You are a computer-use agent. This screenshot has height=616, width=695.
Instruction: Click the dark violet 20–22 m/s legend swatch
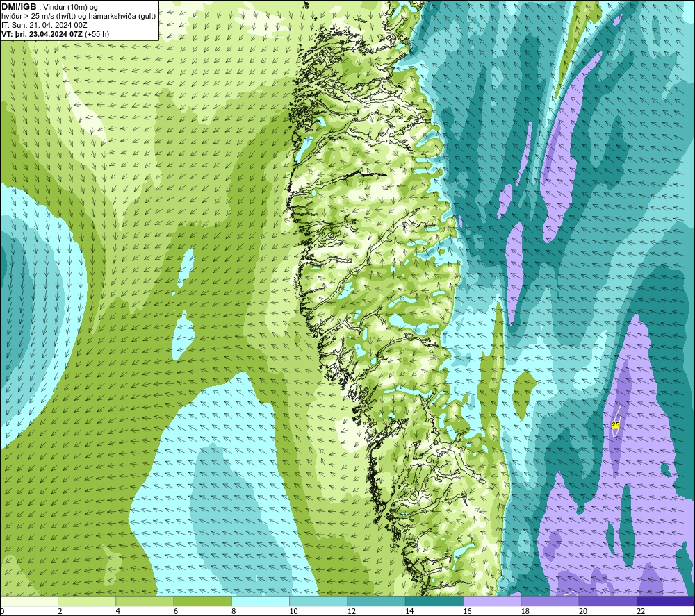[608, 601]
